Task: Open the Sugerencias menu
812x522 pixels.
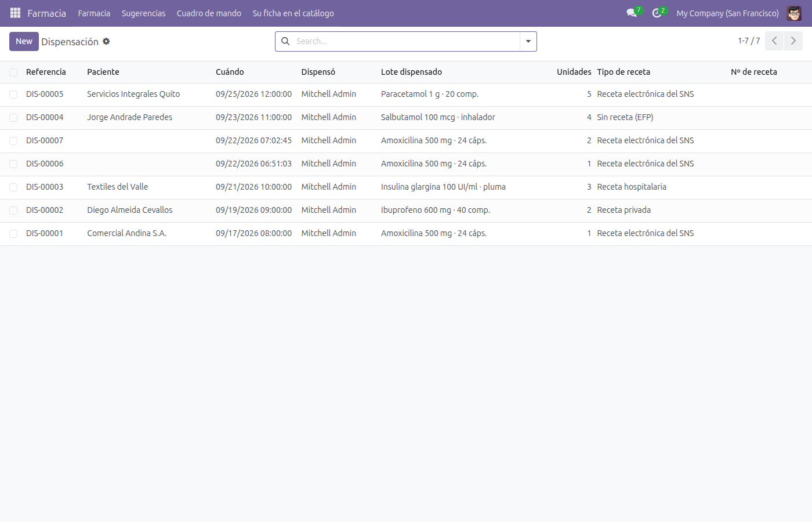Action: point(143,13)
